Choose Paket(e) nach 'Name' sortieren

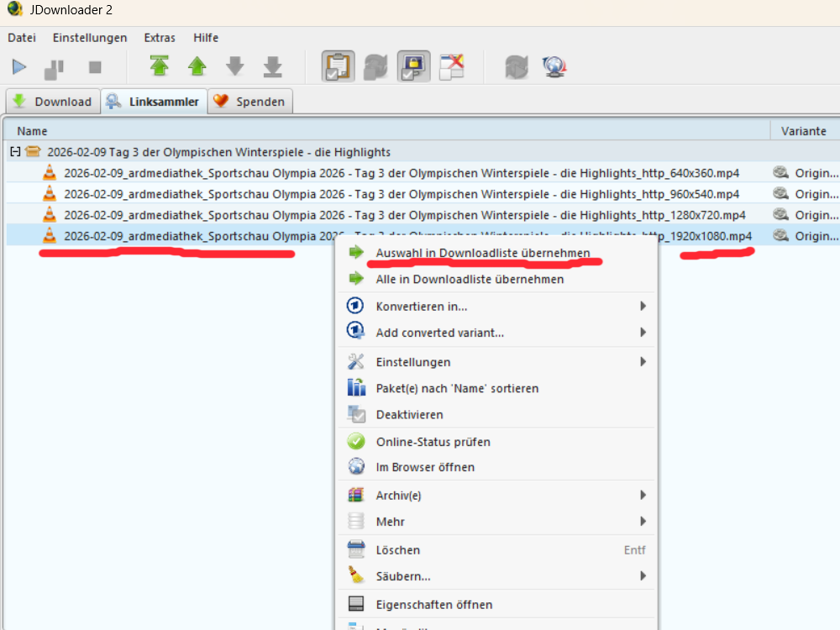coord(496,388)
